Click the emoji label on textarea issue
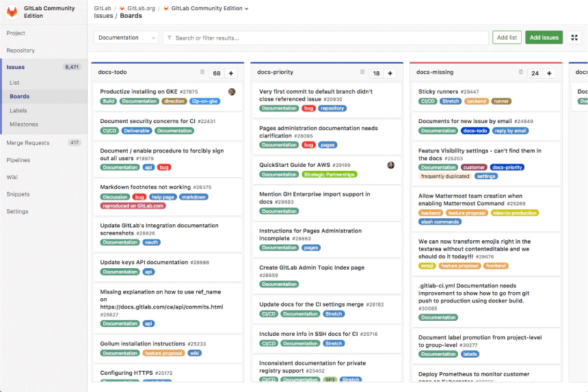Image resolution: width=588 pixels, height=392 pixels. (427, 266)
